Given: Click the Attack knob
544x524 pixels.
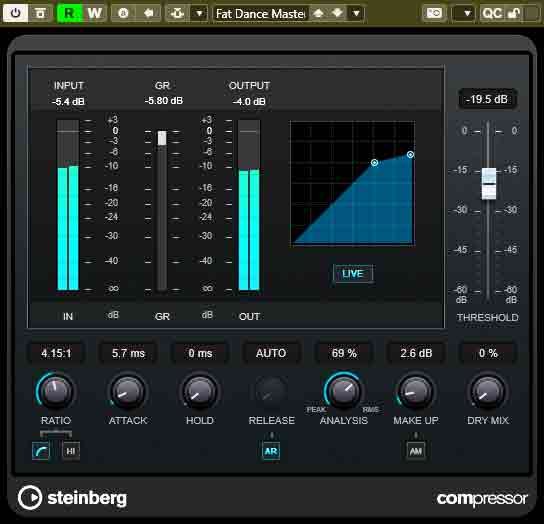Looking at the screenshot, I should (x=128, y=391).
